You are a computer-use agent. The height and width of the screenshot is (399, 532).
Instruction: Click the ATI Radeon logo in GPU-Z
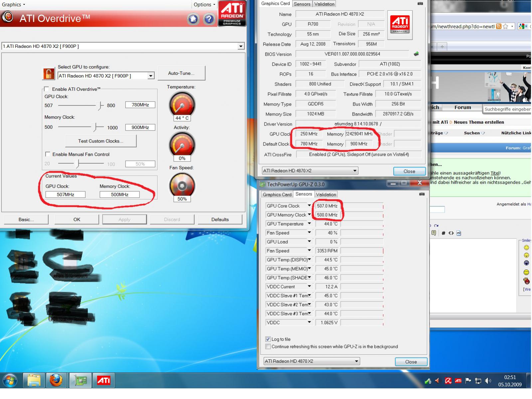(x=400, y=25)
